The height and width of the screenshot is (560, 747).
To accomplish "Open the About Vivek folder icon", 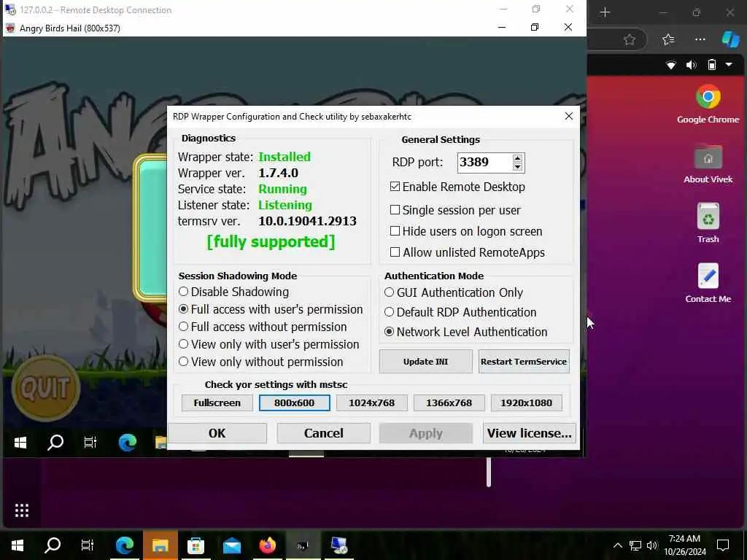I will click(x=708, y=164).
